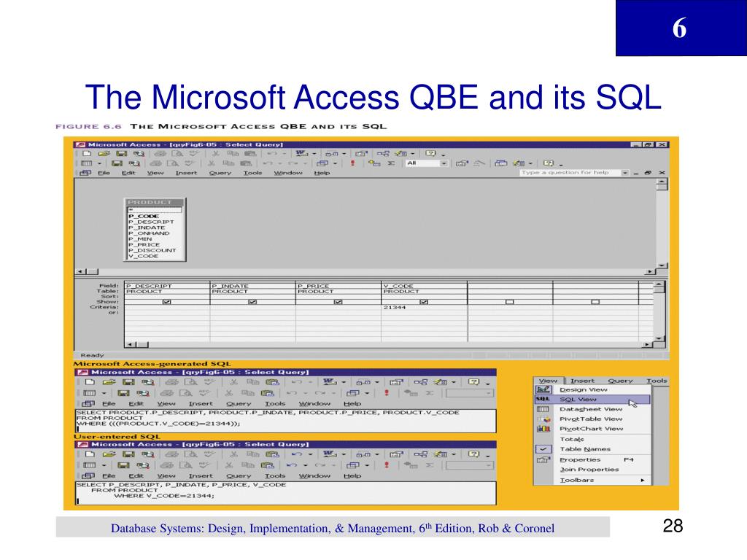The width and height of the screenshot is (747, 560).
Task: Open the OfficeLinks dropdown arrow in the design window
Action: point(314,154)
